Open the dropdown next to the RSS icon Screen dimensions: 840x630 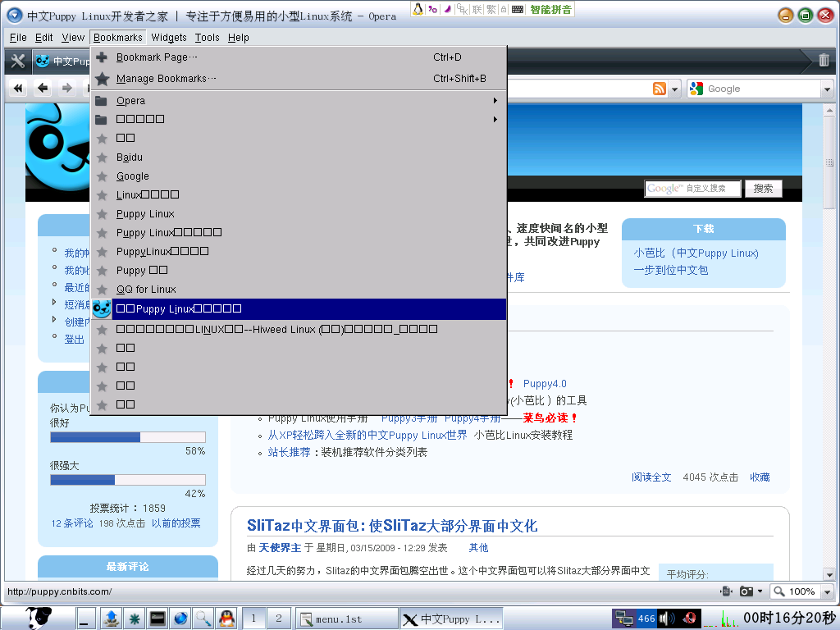click(675, 89)
